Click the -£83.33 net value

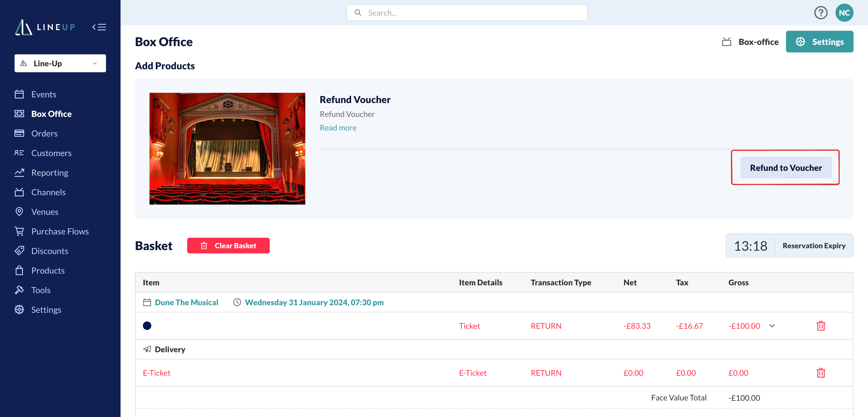637,325
